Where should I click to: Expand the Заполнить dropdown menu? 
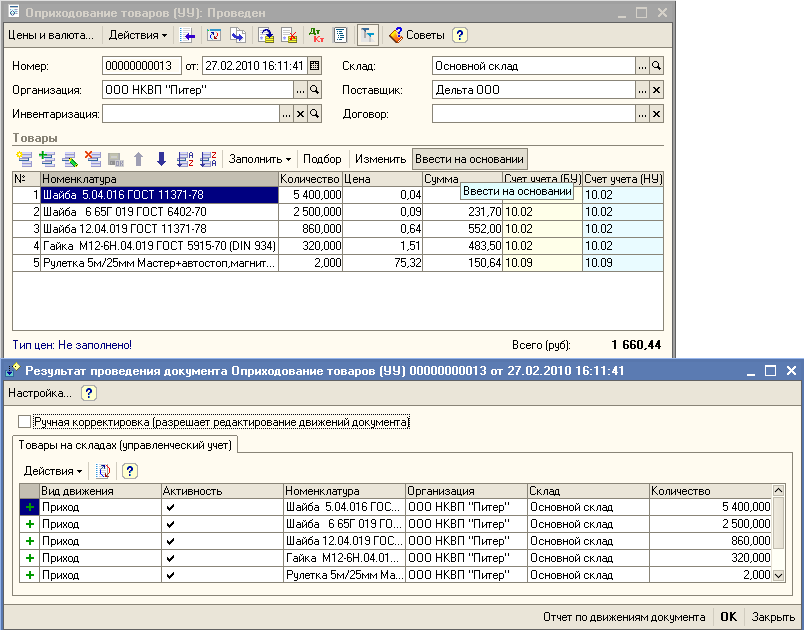[x=260, y=159]
